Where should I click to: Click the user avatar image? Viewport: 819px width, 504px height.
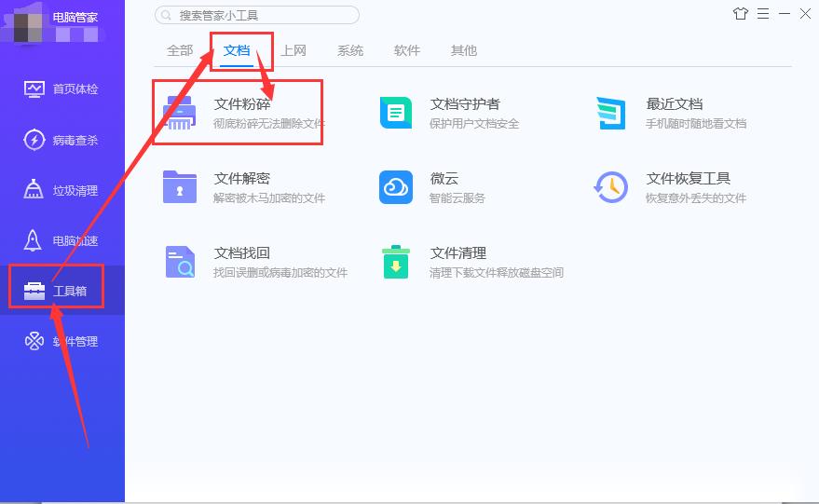click(28, 27)
